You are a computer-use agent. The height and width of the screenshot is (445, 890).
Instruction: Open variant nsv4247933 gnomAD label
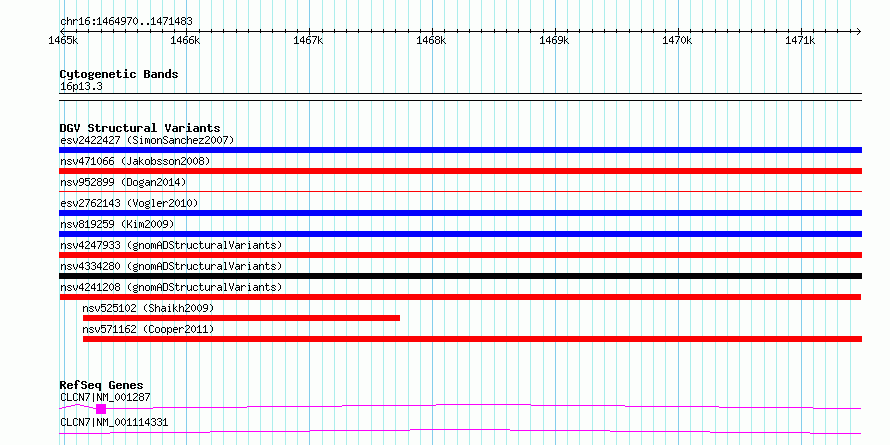[x=171, y=245]
